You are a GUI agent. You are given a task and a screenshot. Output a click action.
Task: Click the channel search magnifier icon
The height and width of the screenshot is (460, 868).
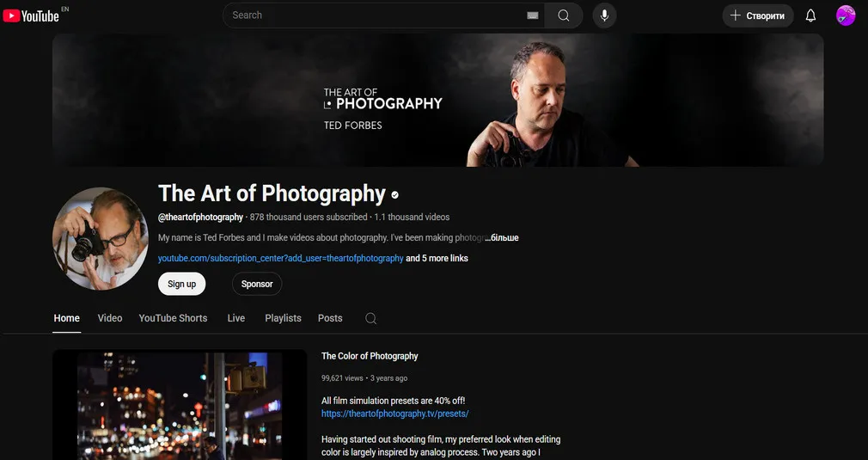370,318
